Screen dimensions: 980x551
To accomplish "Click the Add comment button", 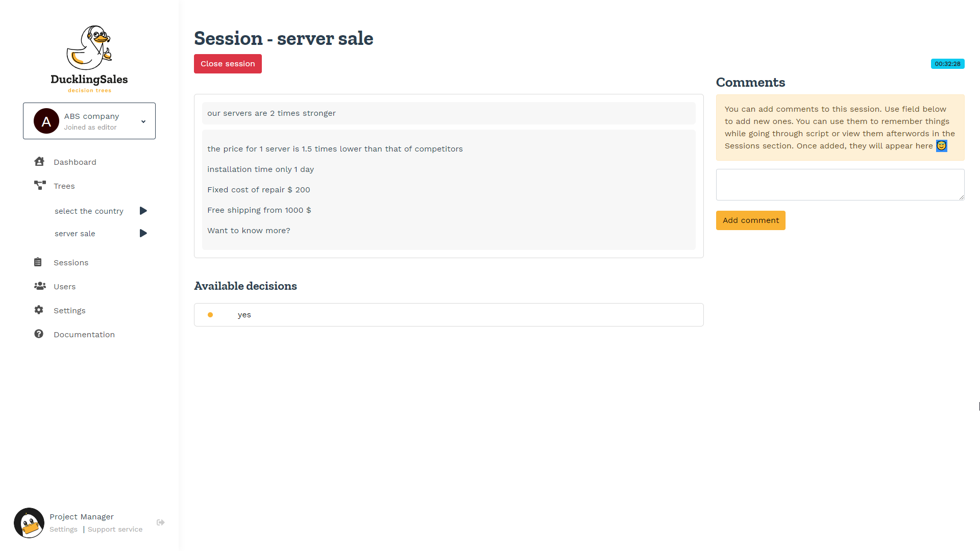I will [x=750, y=220].
